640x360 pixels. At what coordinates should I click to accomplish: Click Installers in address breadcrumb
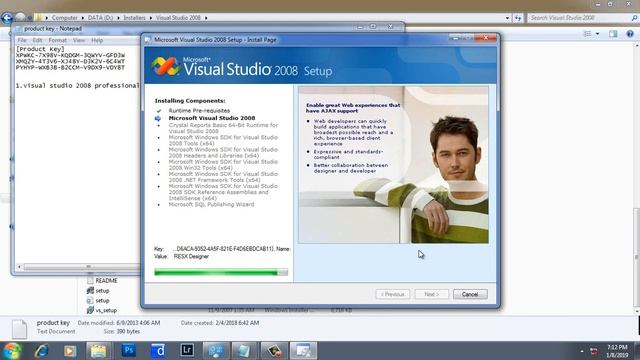click(134, 18)
